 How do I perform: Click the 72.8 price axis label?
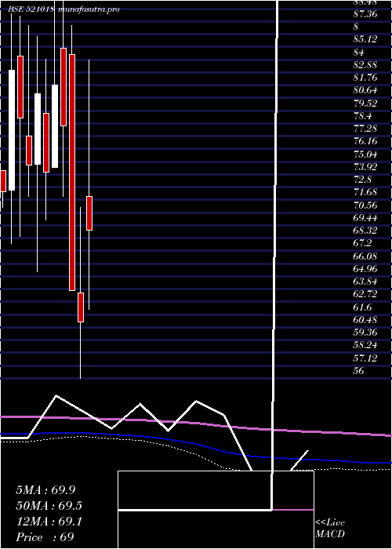pos(362,180)
